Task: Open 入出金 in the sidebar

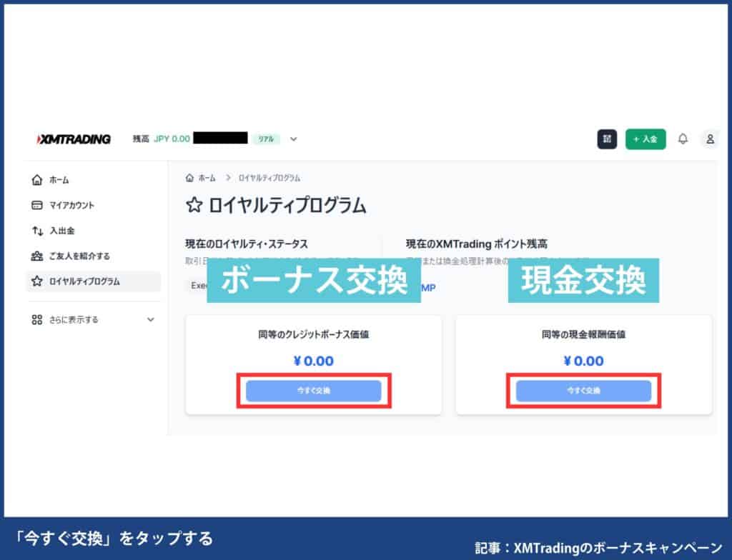Action: click(62, 231)
